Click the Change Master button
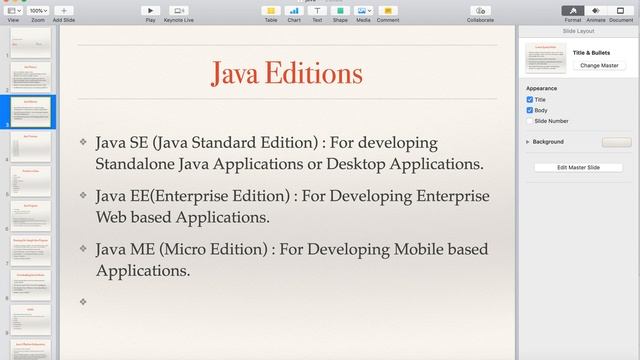 (599, 65)
